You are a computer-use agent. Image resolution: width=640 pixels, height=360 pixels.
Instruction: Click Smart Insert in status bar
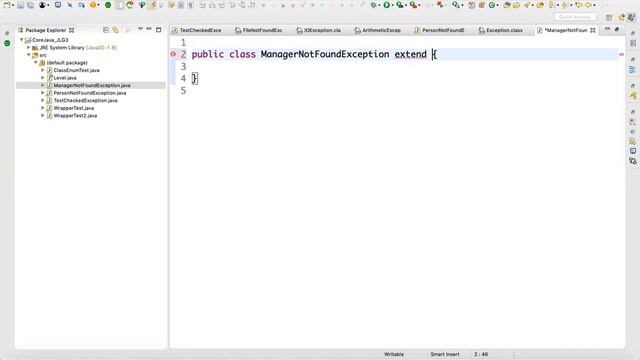pyautogui.click(x=445, y=354)
